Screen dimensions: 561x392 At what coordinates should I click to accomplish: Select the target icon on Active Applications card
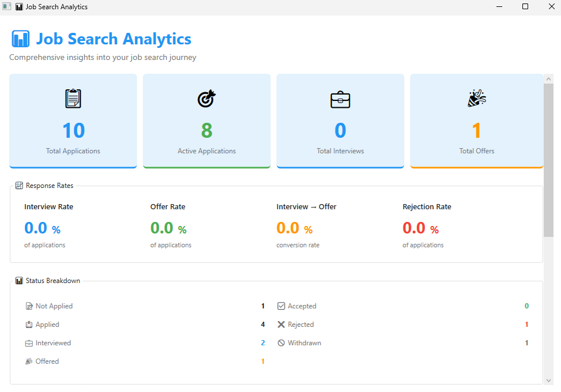(x=206, y=98)
